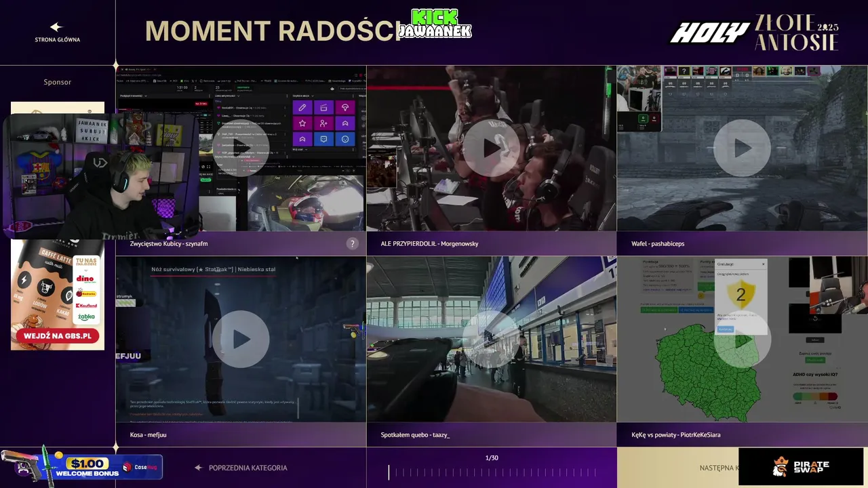
Task: Click the 1/30 category counter
Action: 492,458
